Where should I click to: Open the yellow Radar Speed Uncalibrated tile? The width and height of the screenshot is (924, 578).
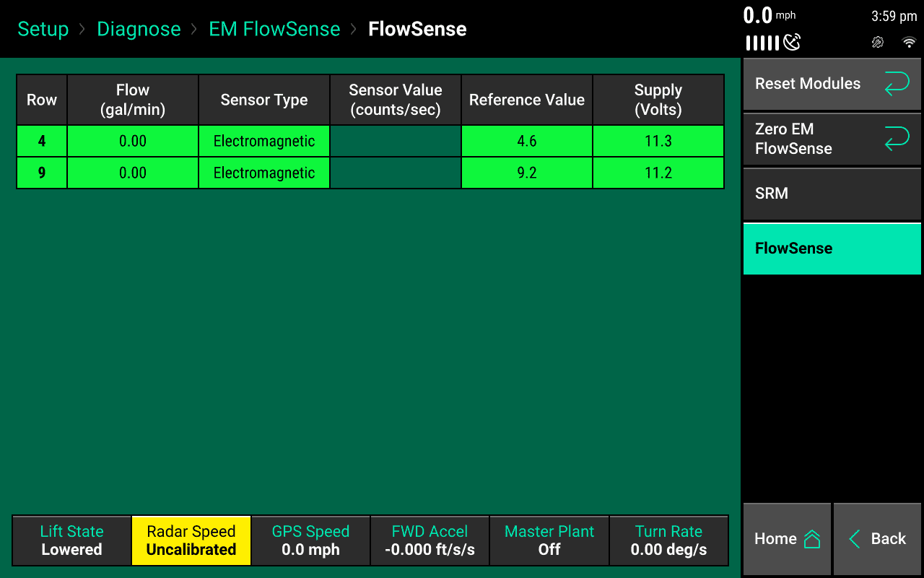pos(191,540)
